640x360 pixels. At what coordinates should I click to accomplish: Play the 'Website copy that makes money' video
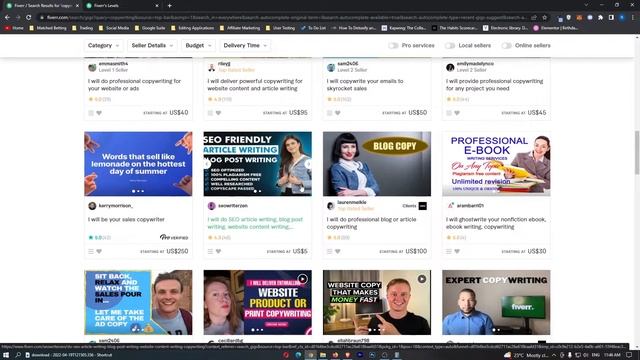pos(422,279)
